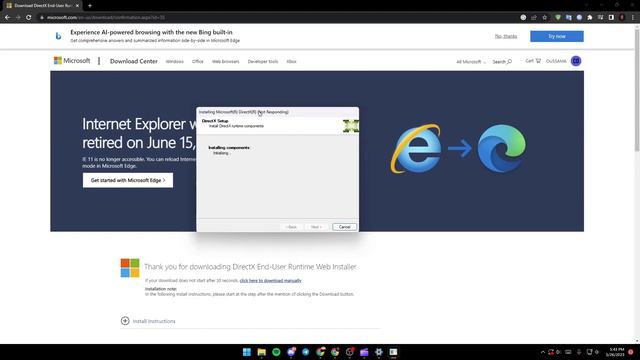Click the Microsoft Edge logo image

pos(502,149)
